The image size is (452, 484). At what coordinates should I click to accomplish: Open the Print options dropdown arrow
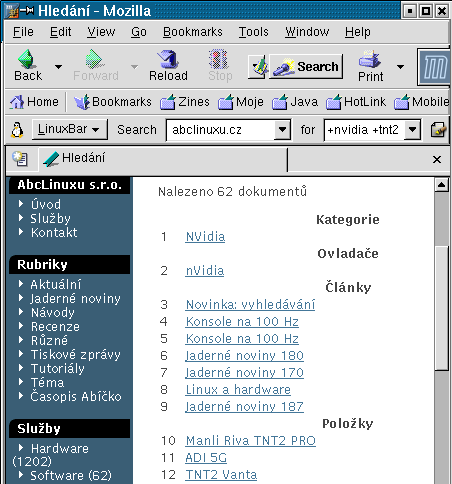400,67
